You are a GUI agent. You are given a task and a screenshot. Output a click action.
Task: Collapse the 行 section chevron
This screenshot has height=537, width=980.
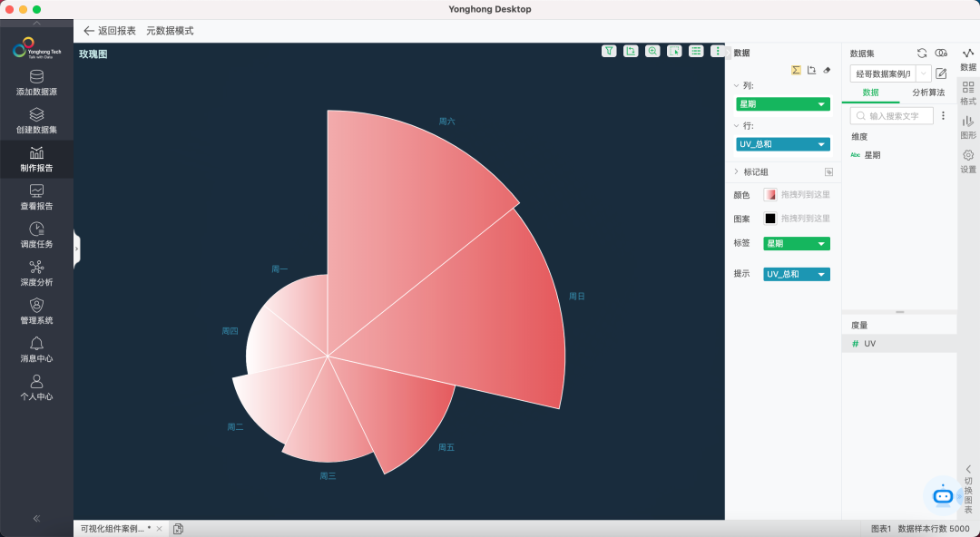point(736,126)
